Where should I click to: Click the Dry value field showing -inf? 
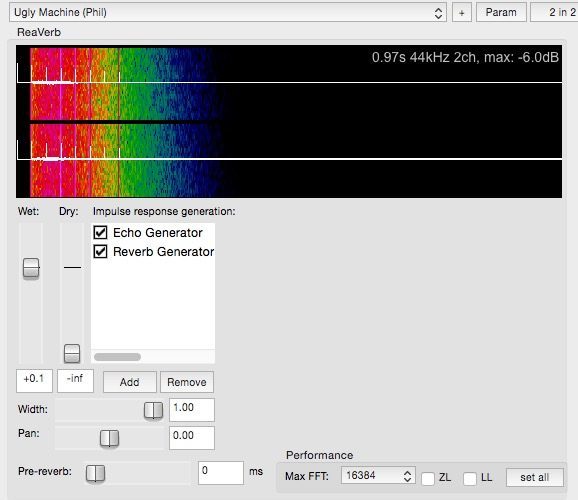75,381
